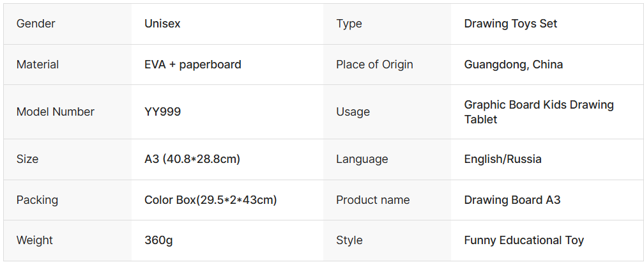The width and height of the screenshot is (644, 262).
Task: Select the Guangdong, China value
Action: pos(514,65)
